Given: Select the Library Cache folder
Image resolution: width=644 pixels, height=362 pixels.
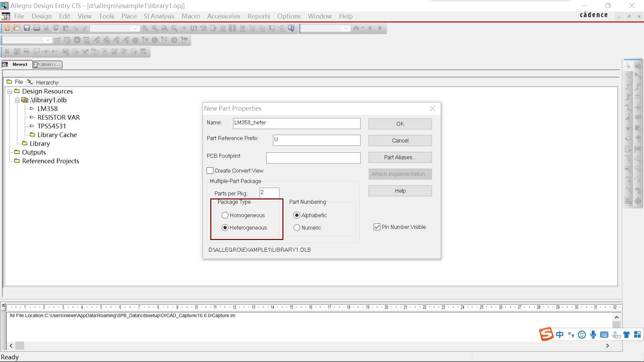Looking at the screenshot, I should click(57, 135).
